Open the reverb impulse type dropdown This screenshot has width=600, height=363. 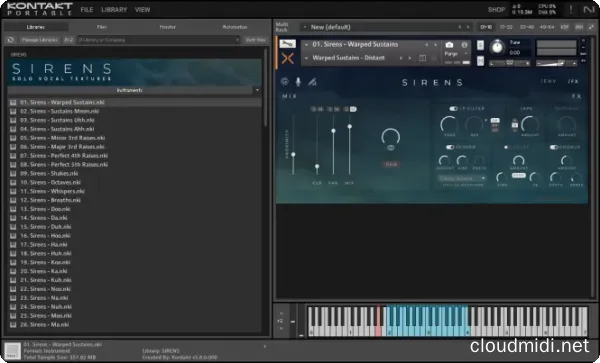pyautogui.click(x=462, y=178)
